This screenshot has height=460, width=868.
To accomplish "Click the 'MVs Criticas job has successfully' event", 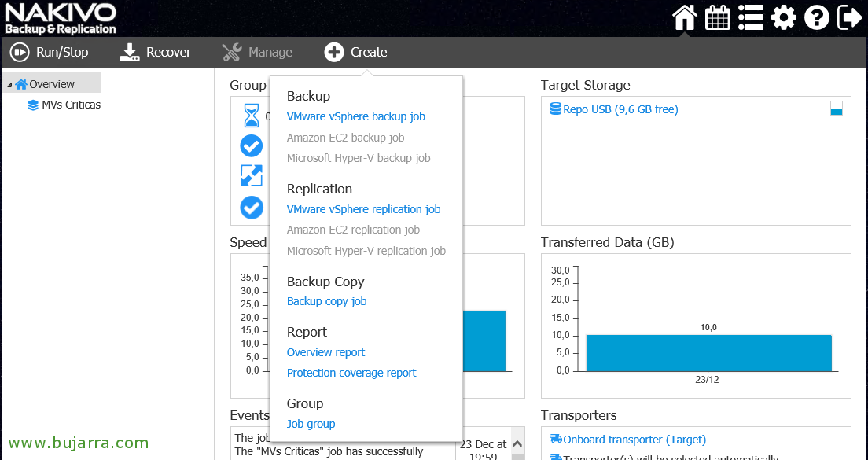I will [329, 451].
